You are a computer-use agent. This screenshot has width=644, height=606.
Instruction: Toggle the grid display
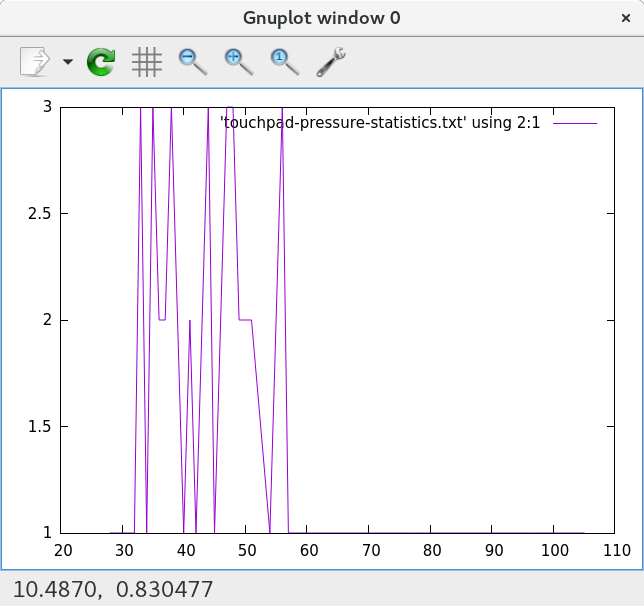point(147,62)
